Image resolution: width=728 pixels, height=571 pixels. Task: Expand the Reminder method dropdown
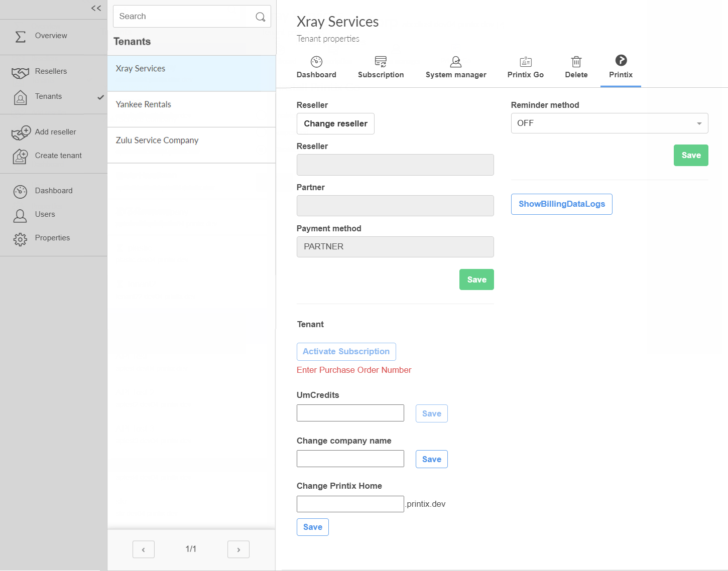point(609,123)
